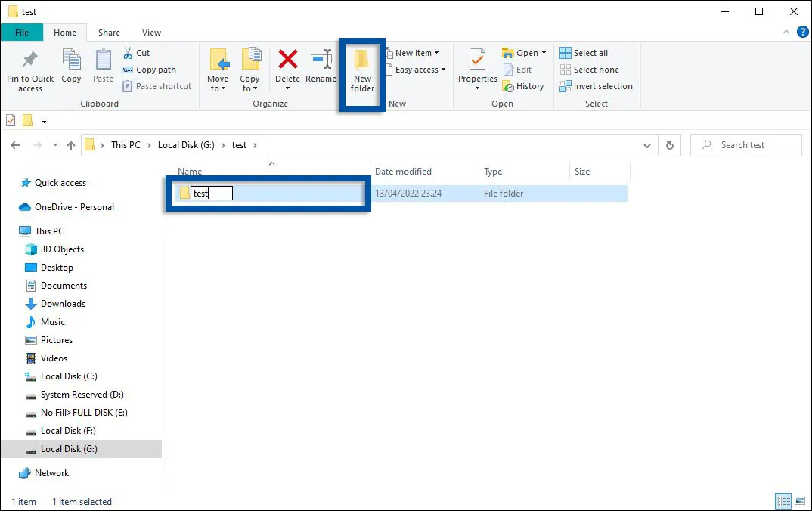Select Local Disk (C:) in the sidebar

pos(67,376)
